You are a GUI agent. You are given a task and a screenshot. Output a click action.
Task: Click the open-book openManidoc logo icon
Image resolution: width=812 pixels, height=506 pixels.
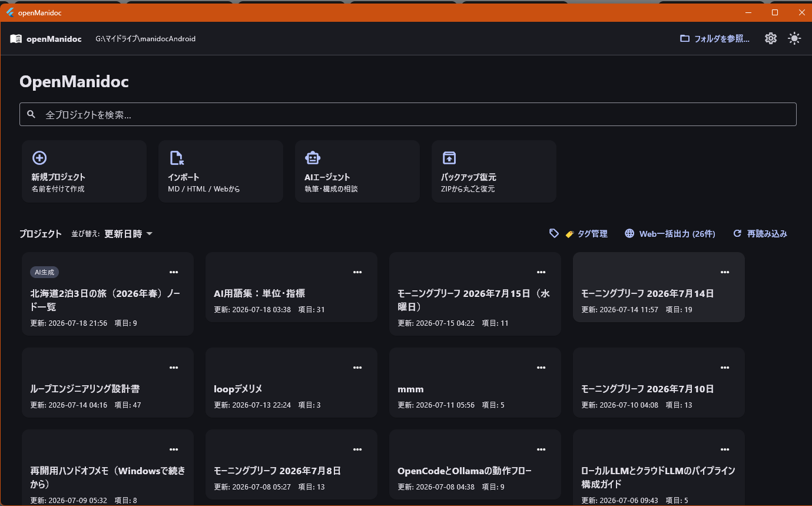tap(16, 39)
